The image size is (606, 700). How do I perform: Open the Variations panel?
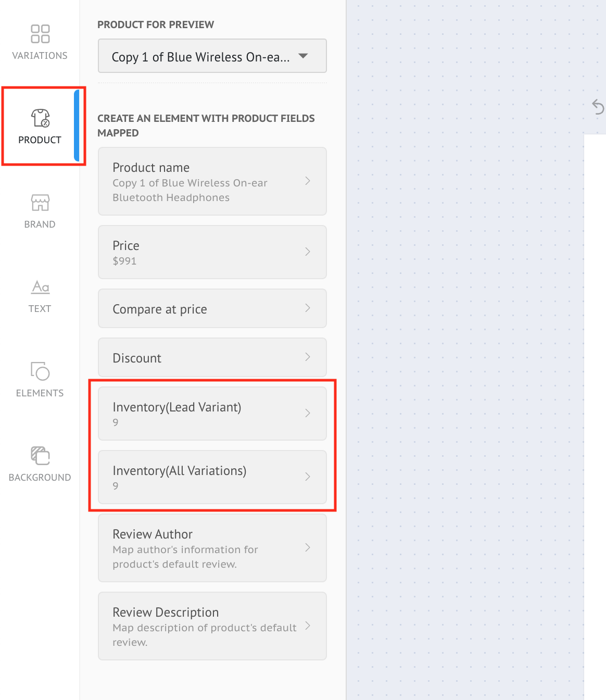click(40, 42)
